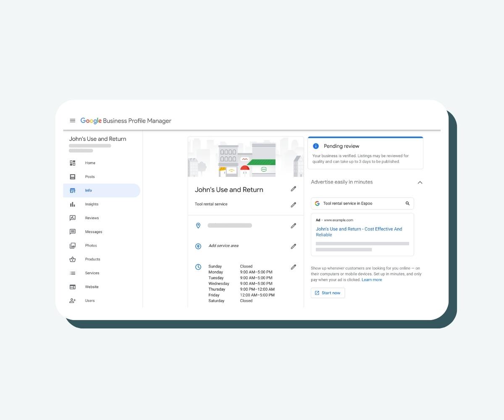Open the John's Use and Return ad headline

(x=359, y=232)
